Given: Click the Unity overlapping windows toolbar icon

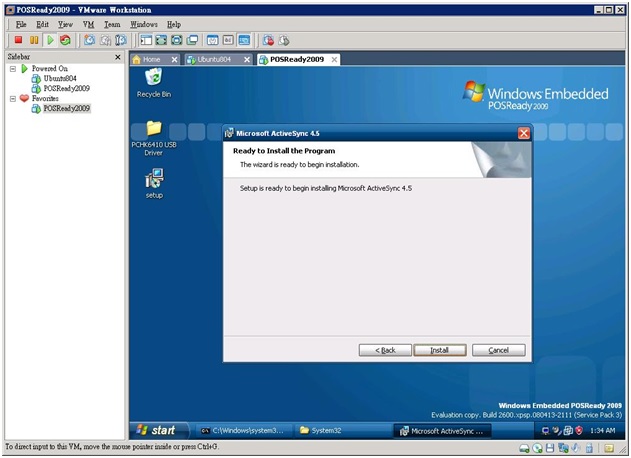Looking at the screenshot, I should tap(192, 40).
